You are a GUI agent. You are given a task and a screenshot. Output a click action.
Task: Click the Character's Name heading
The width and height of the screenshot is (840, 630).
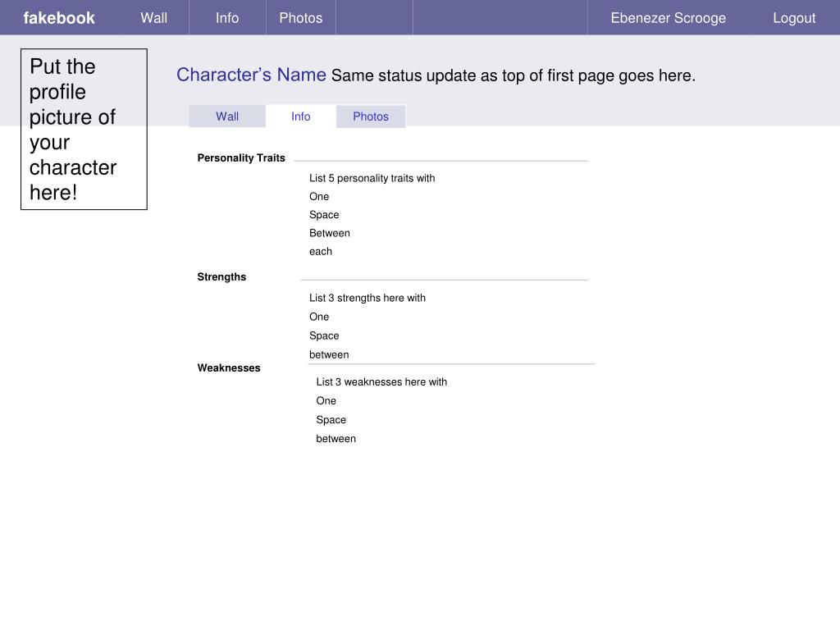tap(251, 75)
